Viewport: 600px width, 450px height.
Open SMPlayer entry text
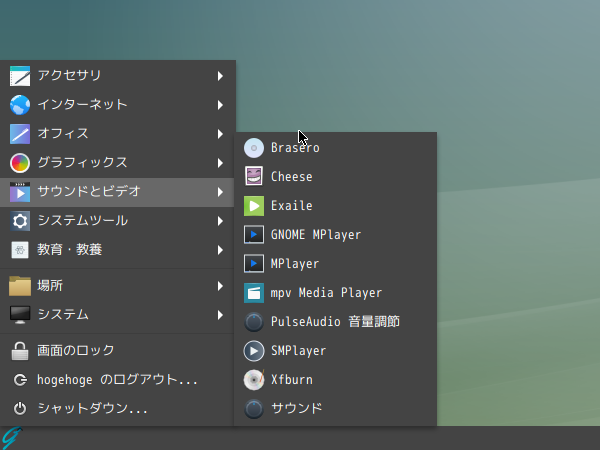(298, 351)
